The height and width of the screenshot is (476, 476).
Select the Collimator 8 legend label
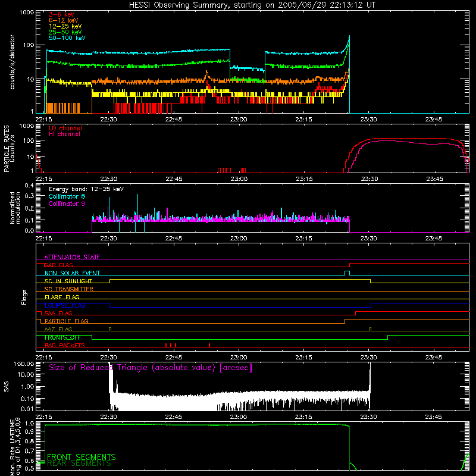point(67,196)
